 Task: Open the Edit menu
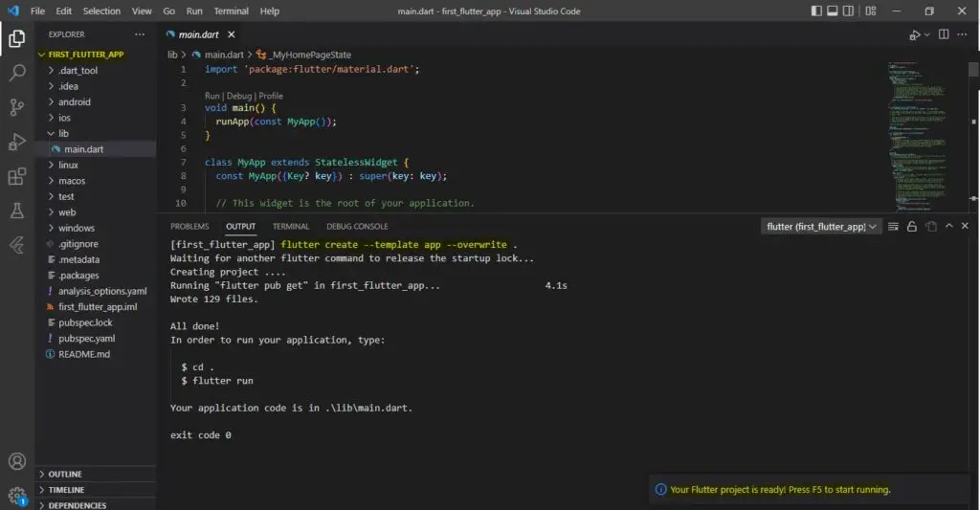coord(64,11)
